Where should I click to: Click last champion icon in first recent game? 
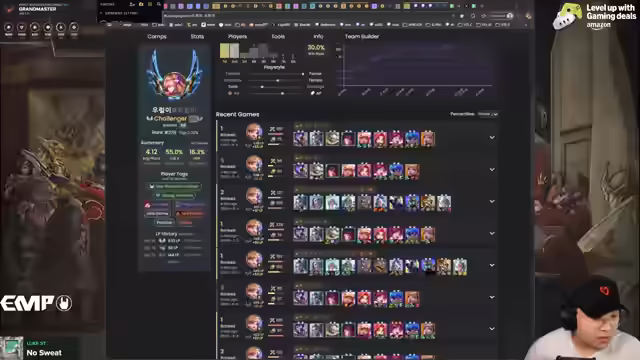pos(428,139)
